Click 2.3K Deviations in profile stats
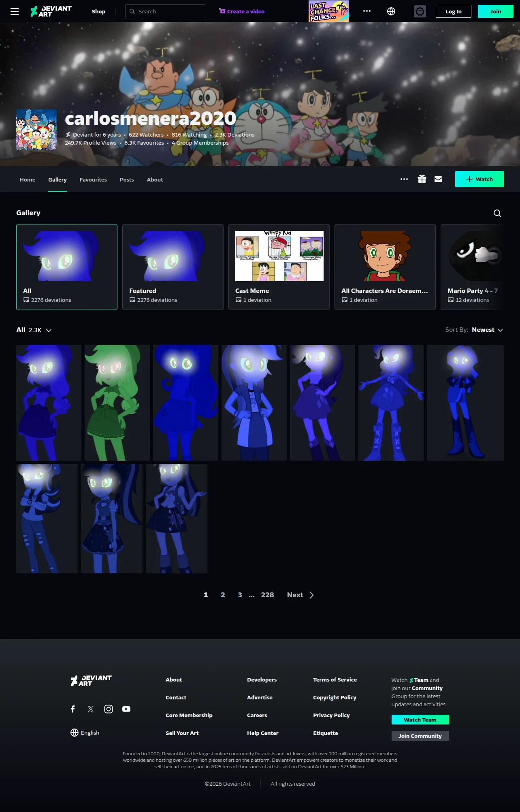The image size is (520, 812). (234, 135)
